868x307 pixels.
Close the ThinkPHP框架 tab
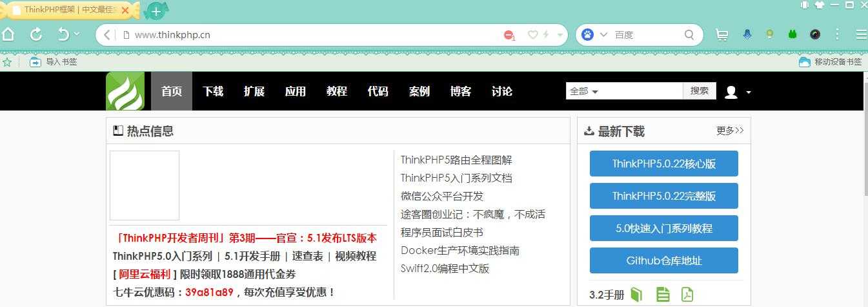[x=125, y=10]
